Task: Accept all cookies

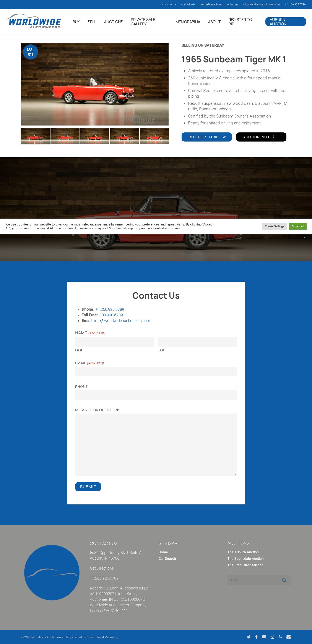Action: [x=298, y=226]
